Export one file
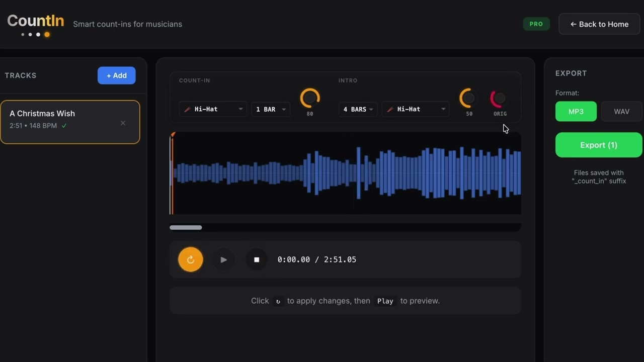The width and height of the screenshot is (644, 362). pyautogui.click(x=599, y=145)
